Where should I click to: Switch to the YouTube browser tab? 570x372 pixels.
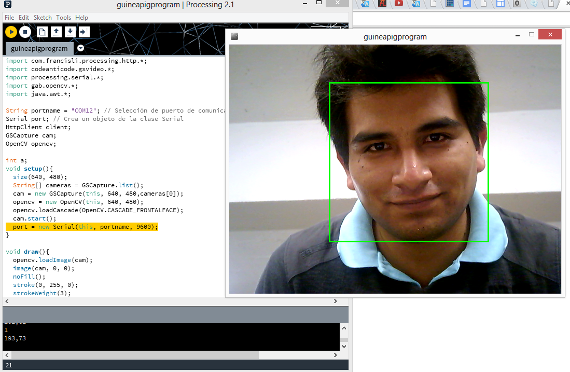[399, 4]
